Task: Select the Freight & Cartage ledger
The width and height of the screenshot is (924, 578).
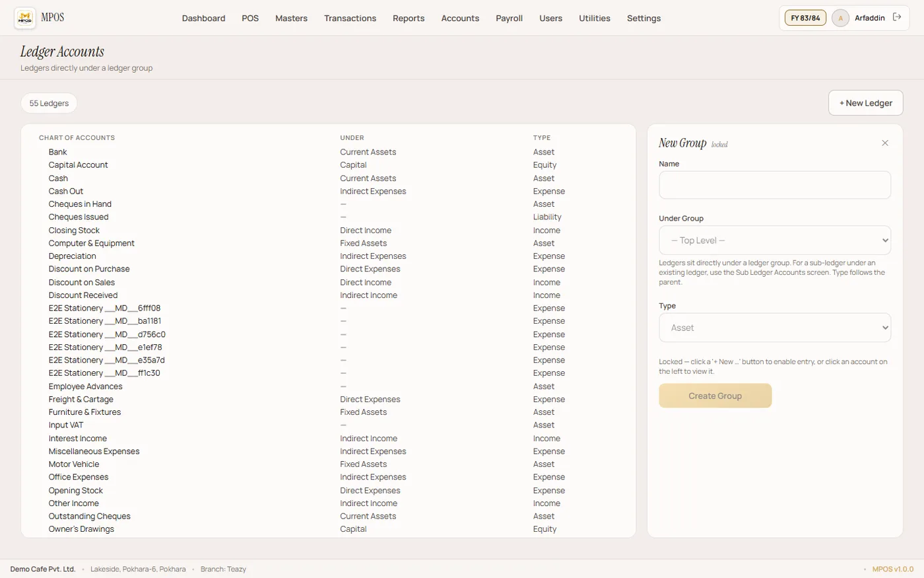Action: tap(328, 399)
